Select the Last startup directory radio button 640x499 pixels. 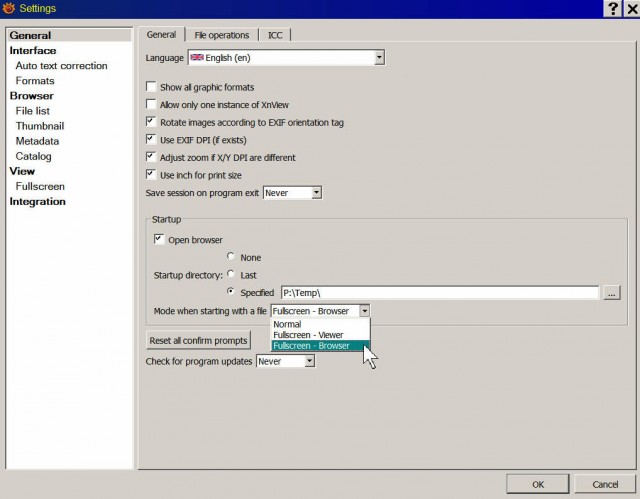[231, 274]
